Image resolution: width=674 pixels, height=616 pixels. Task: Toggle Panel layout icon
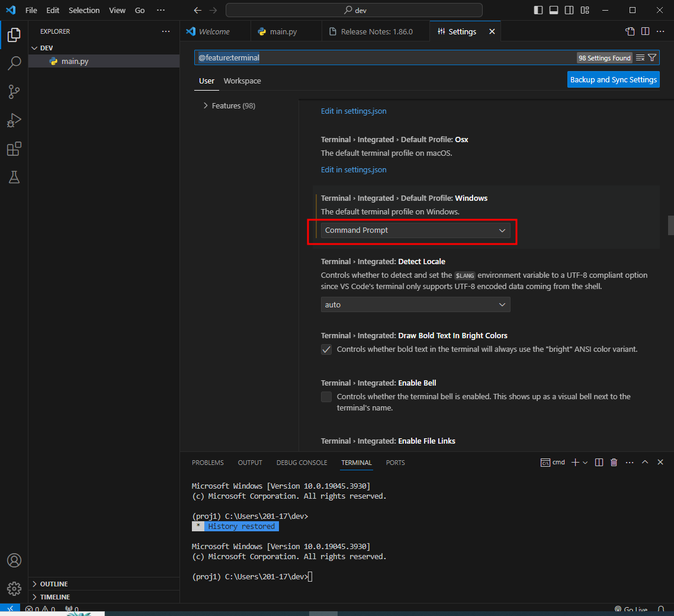(x=554, y=10)
